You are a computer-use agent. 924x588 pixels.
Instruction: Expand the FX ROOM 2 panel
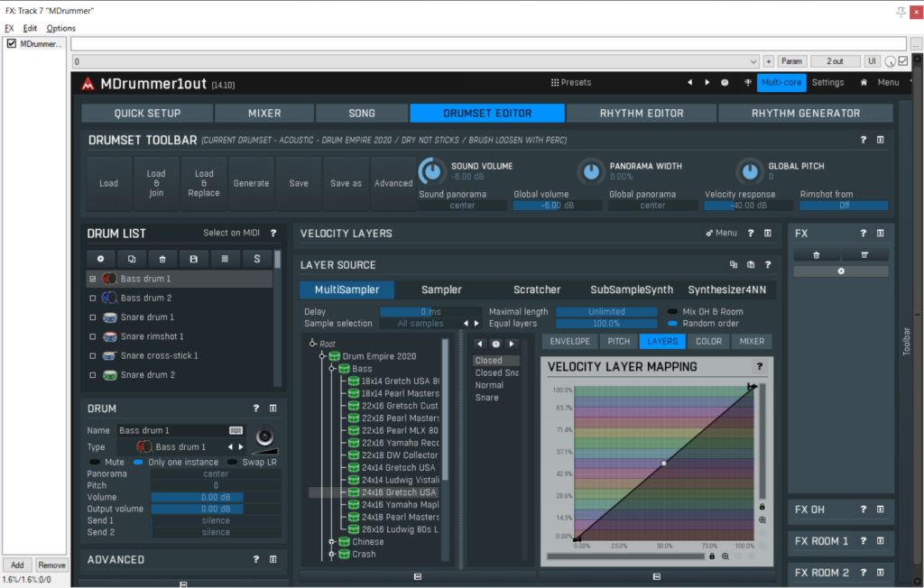point(881,572)
